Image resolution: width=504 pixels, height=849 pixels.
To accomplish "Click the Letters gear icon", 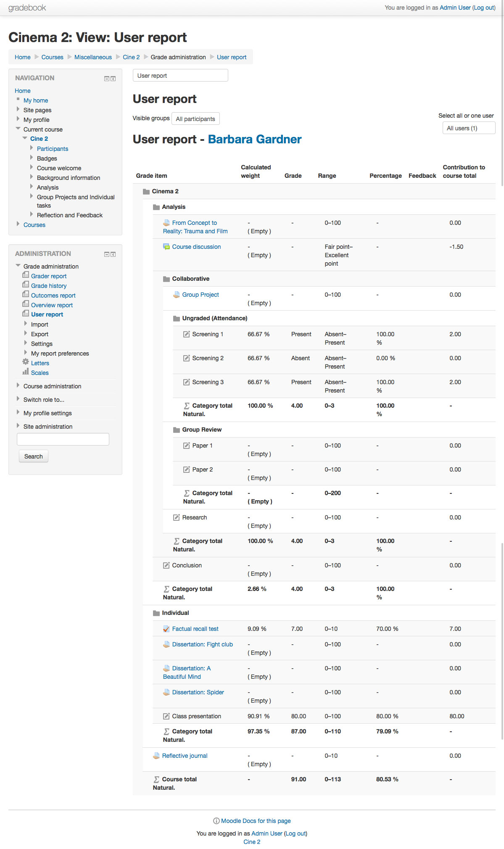I will [x=26, y=362].
